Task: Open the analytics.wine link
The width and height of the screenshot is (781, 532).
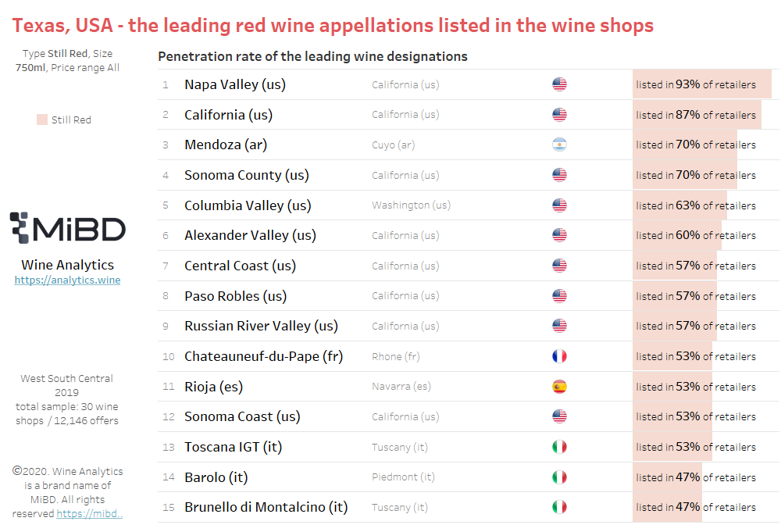Action: (x=67, y=280)
